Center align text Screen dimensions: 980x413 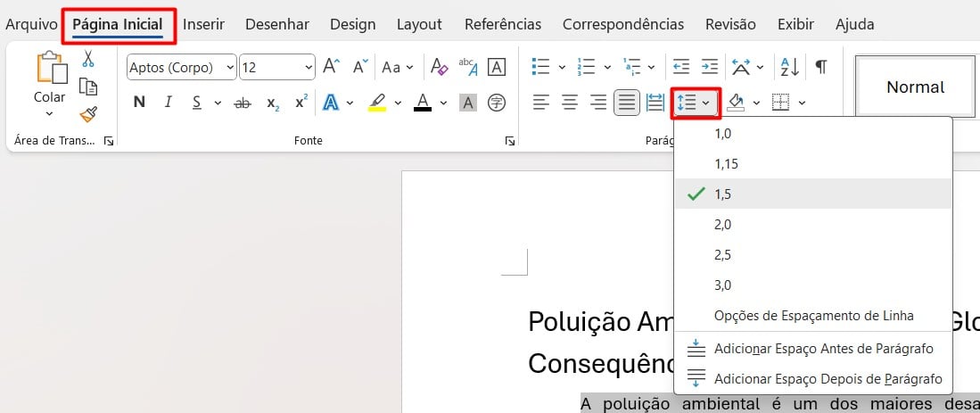(570, 103)
